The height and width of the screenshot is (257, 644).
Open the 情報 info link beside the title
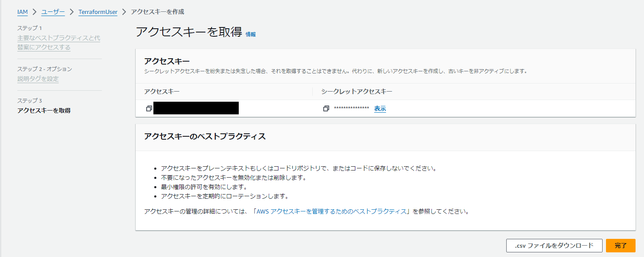pyautogui.click(x=251, y=34)
